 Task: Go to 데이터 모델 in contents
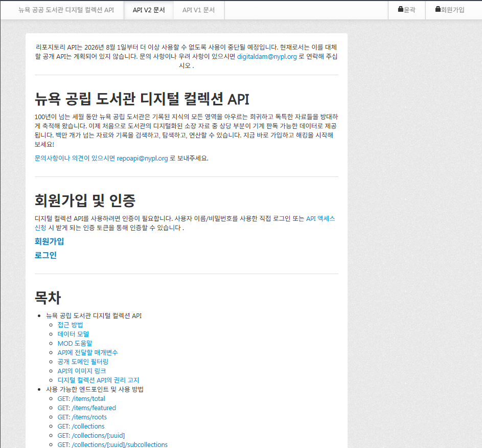[73, 334]
